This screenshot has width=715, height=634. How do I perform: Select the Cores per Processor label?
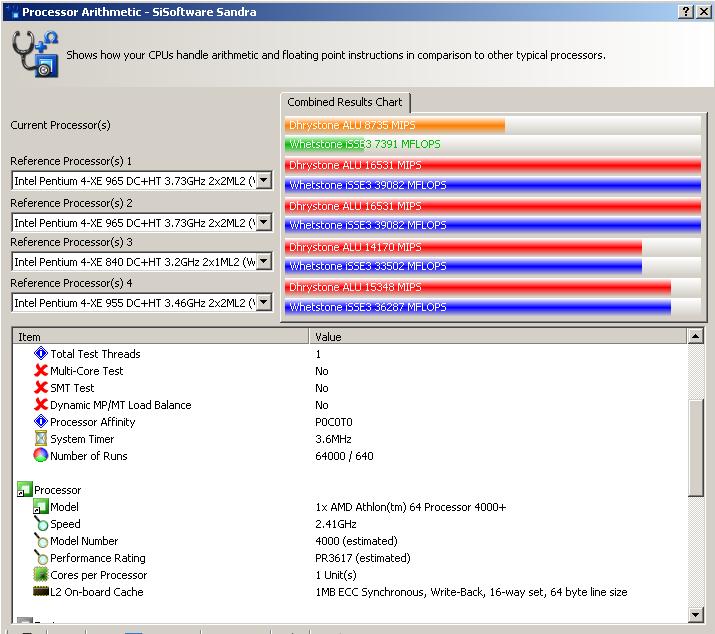tap(98, 575)
